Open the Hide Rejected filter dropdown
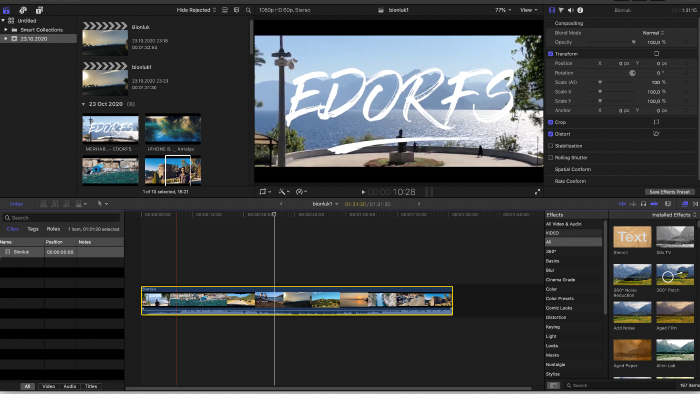The image size is (700, 394). (x=196, y=10)
